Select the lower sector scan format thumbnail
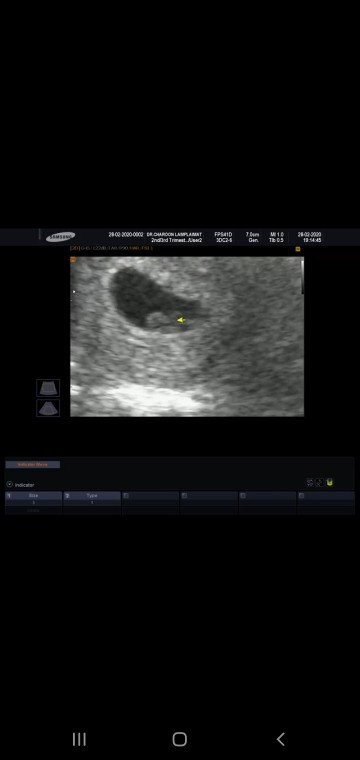Screen dimensions: 360x760 click(x=48, y=408)
